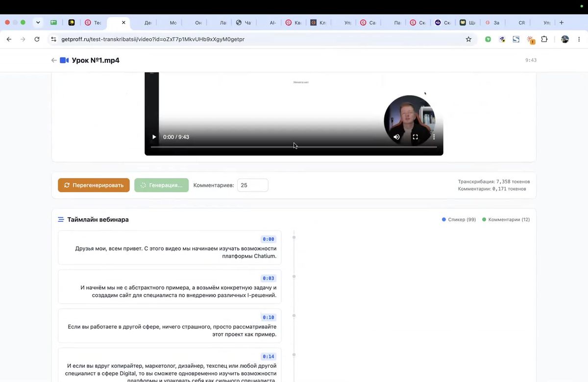The width and height of the screenshot is (588, 382).
Task: Select the text 'Друзья мои, всем привет'
Action: pos(108,249)
